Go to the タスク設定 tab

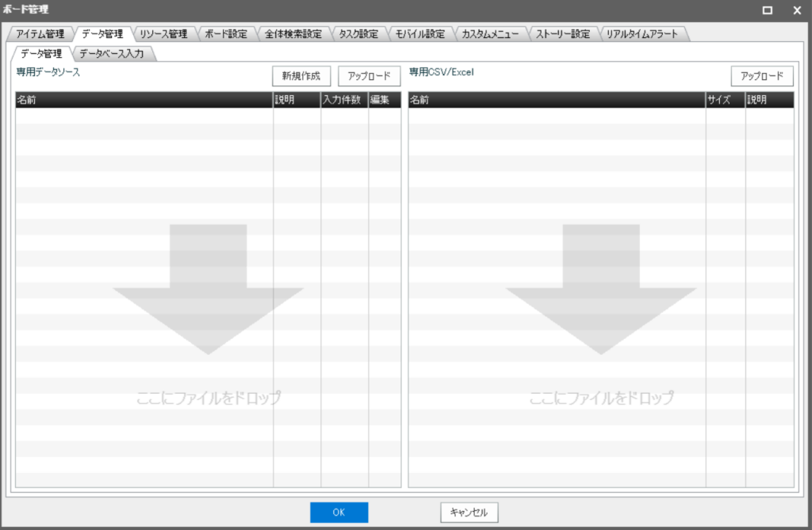[x=358, y=34]
